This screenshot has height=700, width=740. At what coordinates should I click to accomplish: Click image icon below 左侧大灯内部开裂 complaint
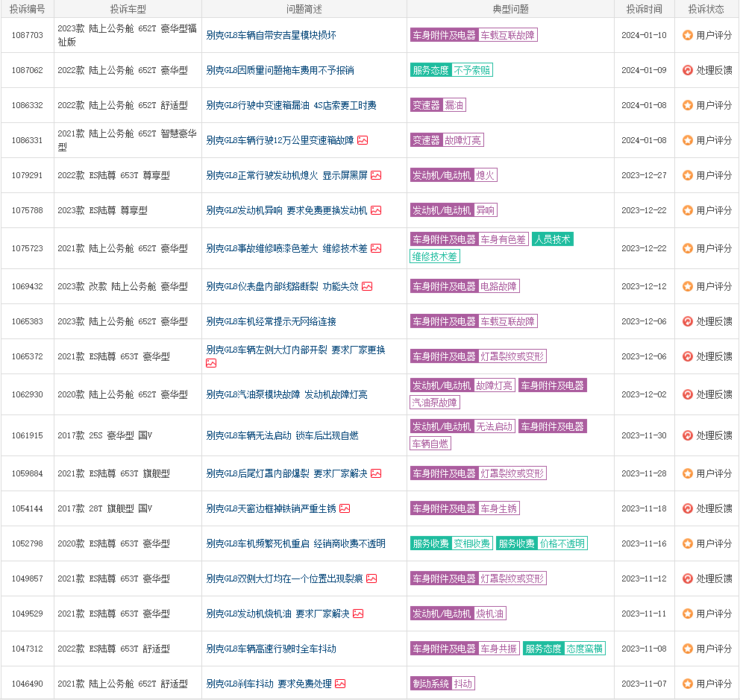click(211, 363)
